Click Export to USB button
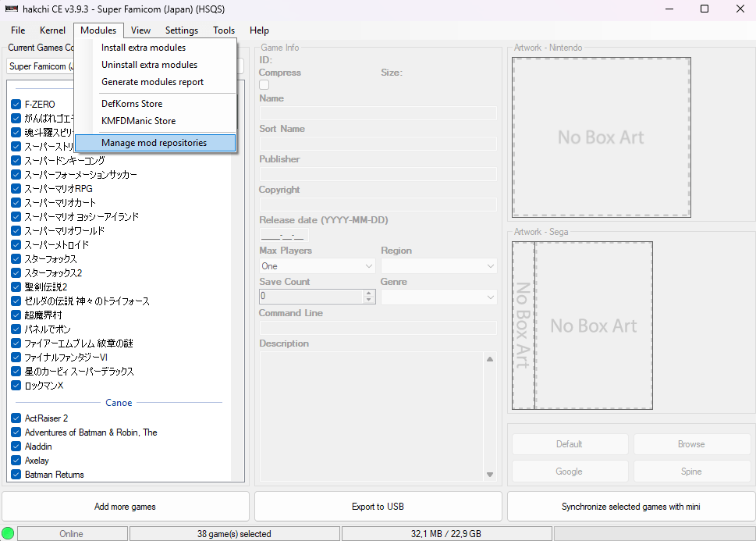 click(378, 506)
